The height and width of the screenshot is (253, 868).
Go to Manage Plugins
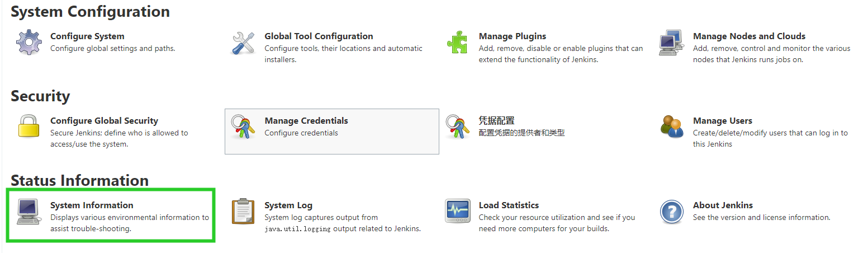(x=513, y=36)
